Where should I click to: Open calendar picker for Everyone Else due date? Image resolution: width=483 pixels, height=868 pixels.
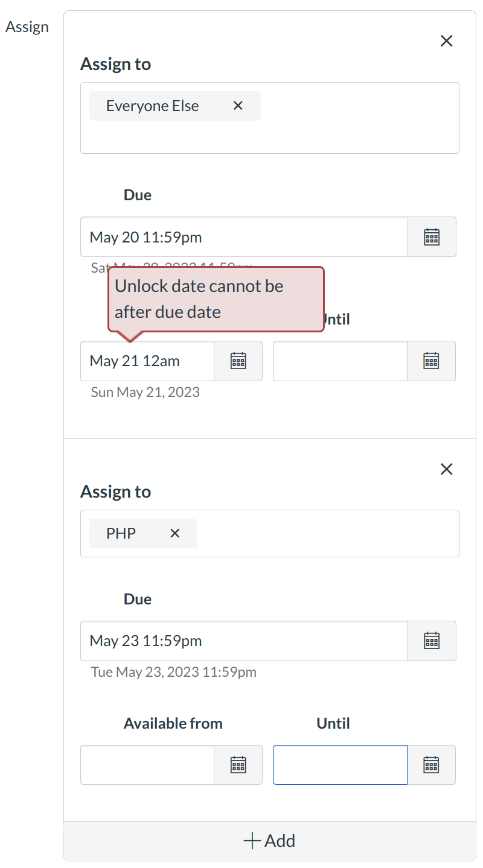point(431,236)
